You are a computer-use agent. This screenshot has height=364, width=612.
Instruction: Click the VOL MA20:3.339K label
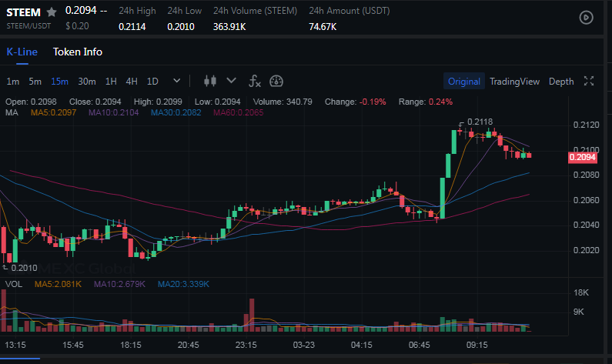[x=183, y=284]
